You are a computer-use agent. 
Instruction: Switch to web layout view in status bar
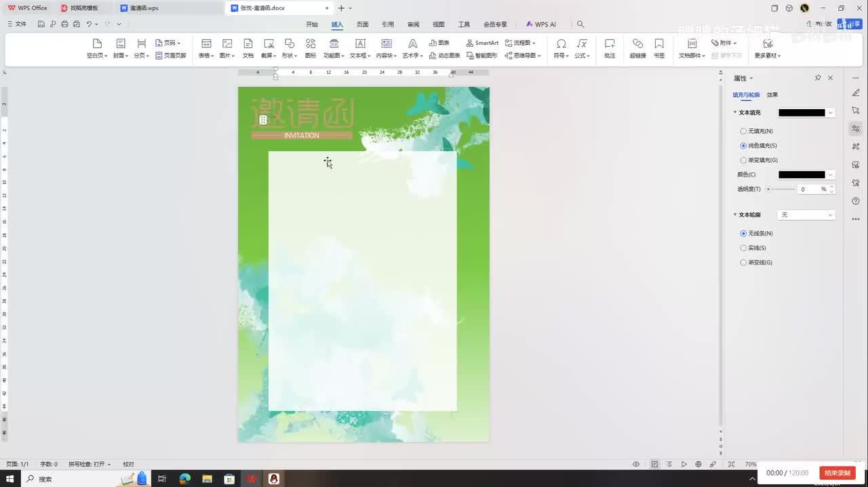click(x=698, y=464)
